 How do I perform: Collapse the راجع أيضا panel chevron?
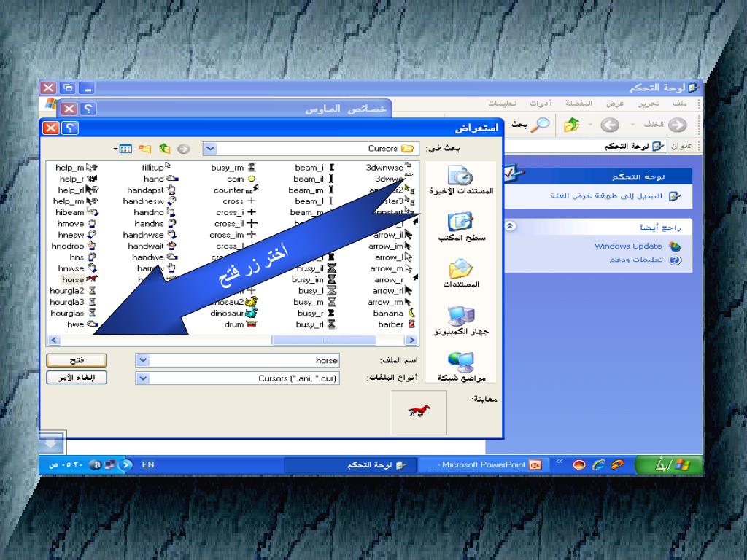pyautogui.click(x=510, y=227)
